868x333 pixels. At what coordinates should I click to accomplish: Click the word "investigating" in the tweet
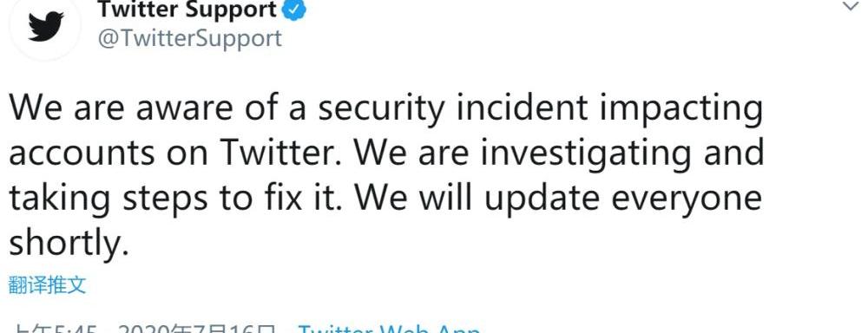click(585, 153)
